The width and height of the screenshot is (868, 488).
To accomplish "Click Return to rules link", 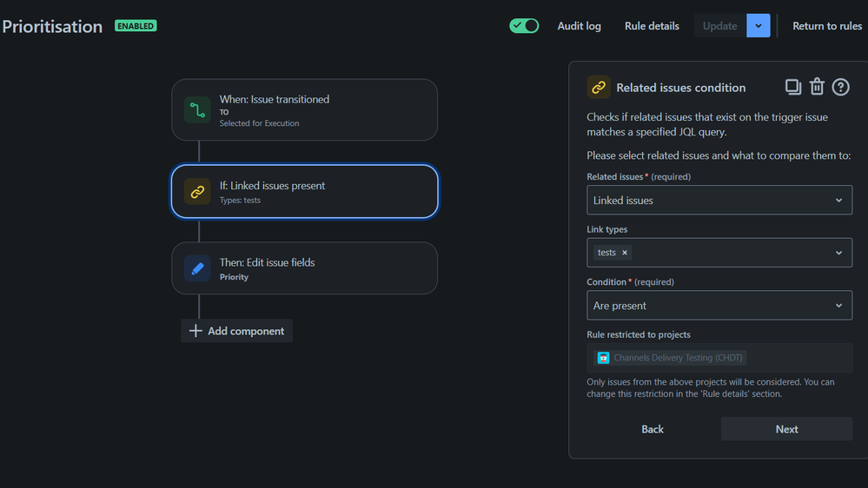I will 827,26.
